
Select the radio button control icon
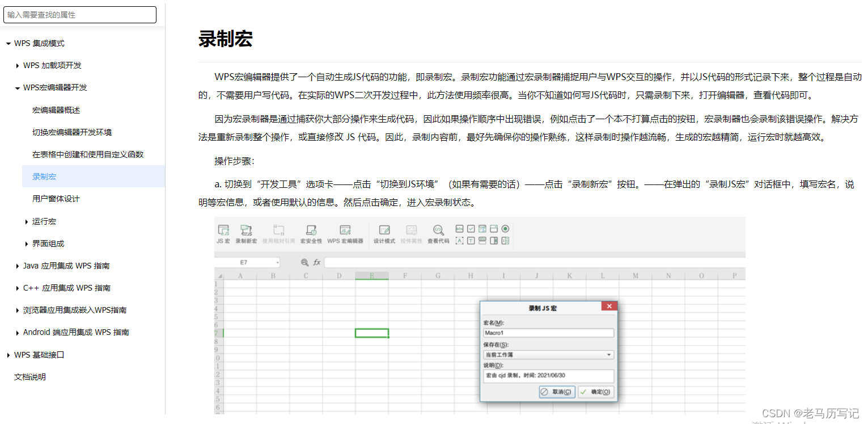[x=505, y=229]
